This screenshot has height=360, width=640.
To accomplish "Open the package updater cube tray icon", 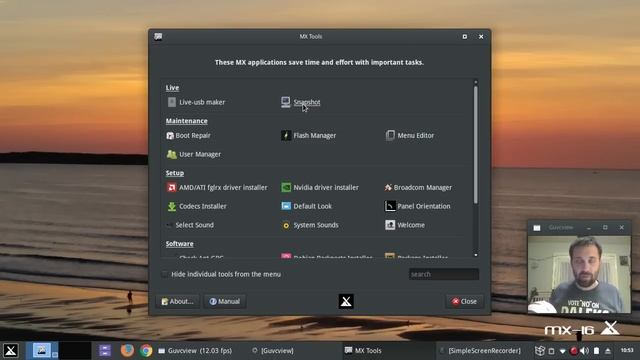I will tap(540, 351).
